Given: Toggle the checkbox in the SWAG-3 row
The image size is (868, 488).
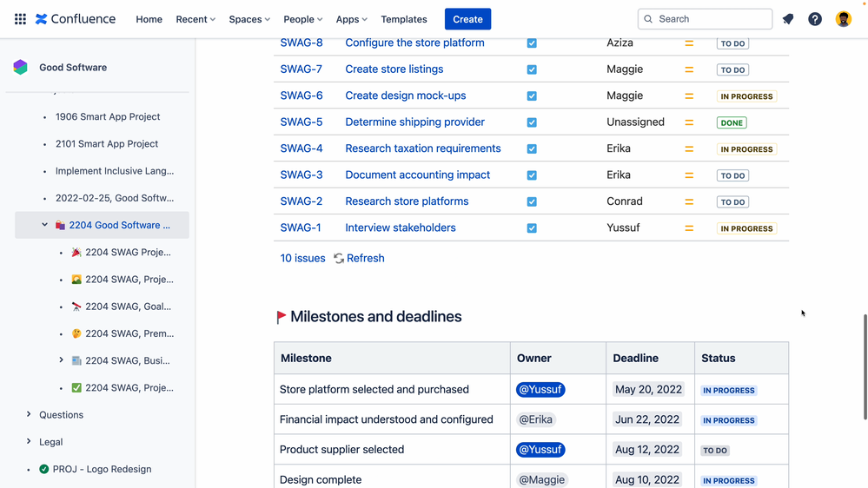Looking at the screenshot, I should 532,175.
